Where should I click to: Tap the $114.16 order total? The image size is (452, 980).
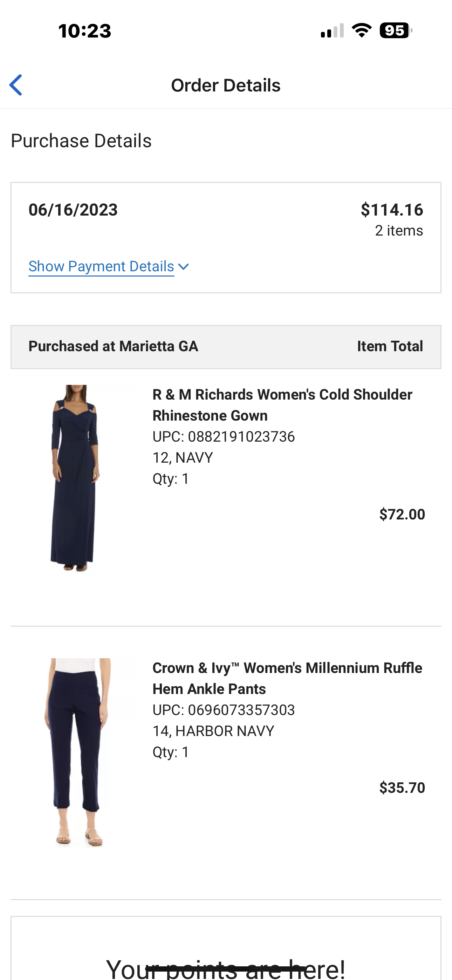pos(391,210)
